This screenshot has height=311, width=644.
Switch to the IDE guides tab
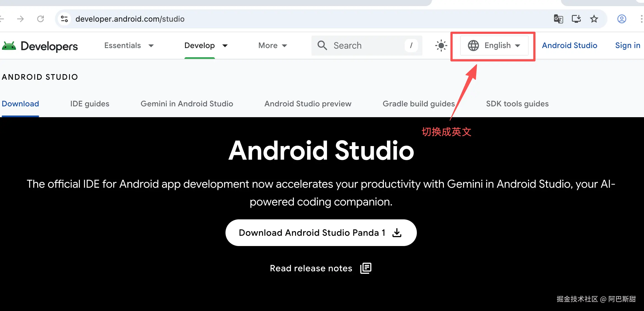tap(90, 104)
